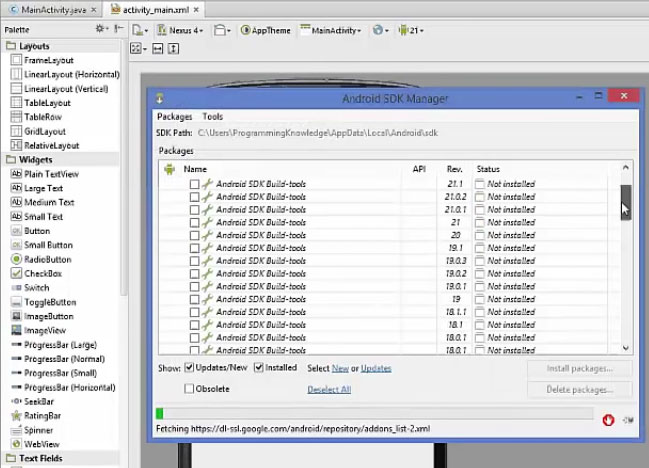Toggle the Updates/New show checkbox
The height and width of the screenshot is (468, 649).
pos(189,367)
